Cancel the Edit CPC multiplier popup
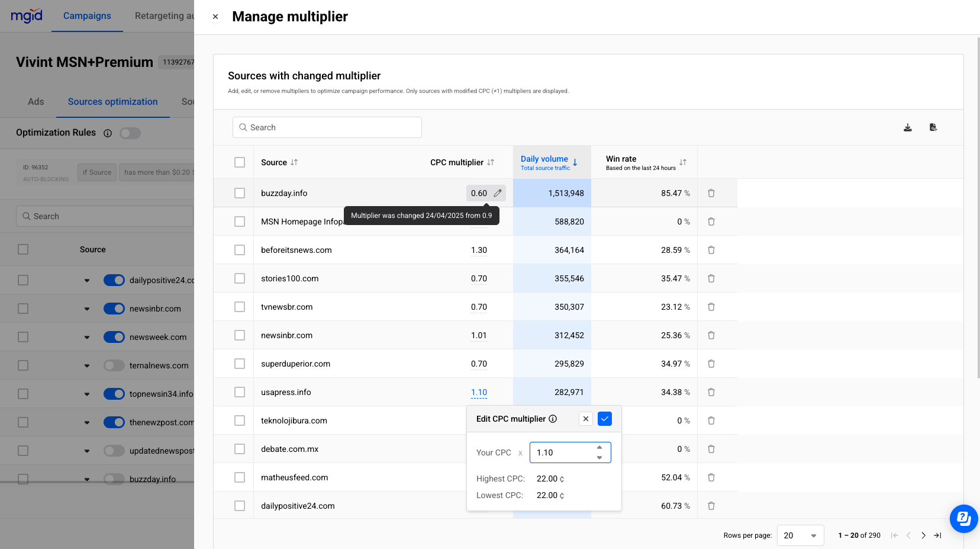Screen dimensions: 980x549 pos(585,419)
